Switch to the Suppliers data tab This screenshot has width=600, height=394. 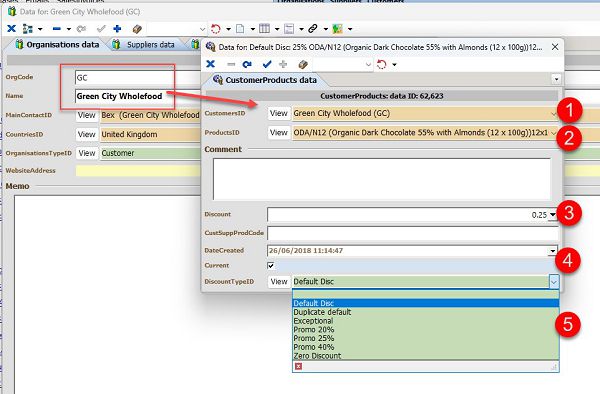click(145, 45)
